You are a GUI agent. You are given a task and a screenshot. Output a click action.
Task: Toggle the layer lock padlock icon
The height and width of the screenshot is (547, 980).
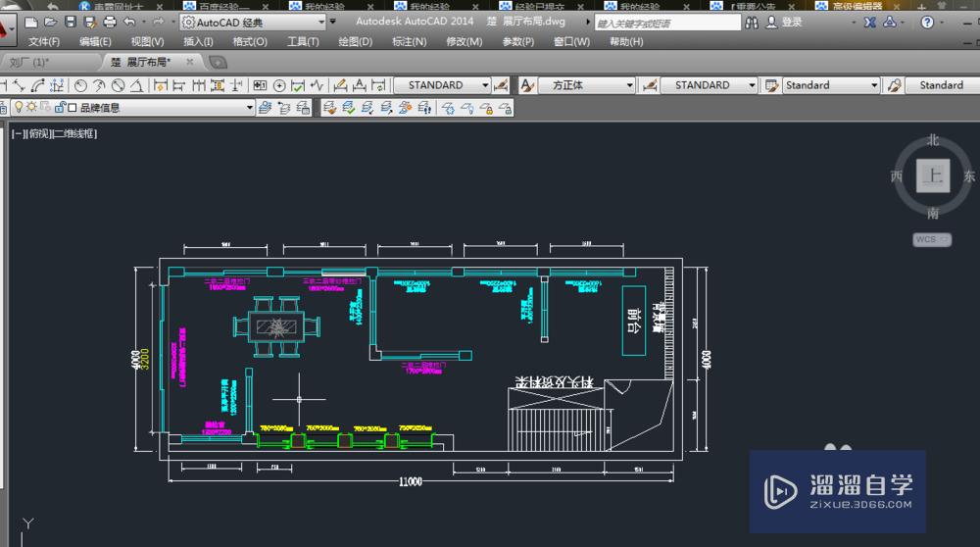click(x=59, y=108)
